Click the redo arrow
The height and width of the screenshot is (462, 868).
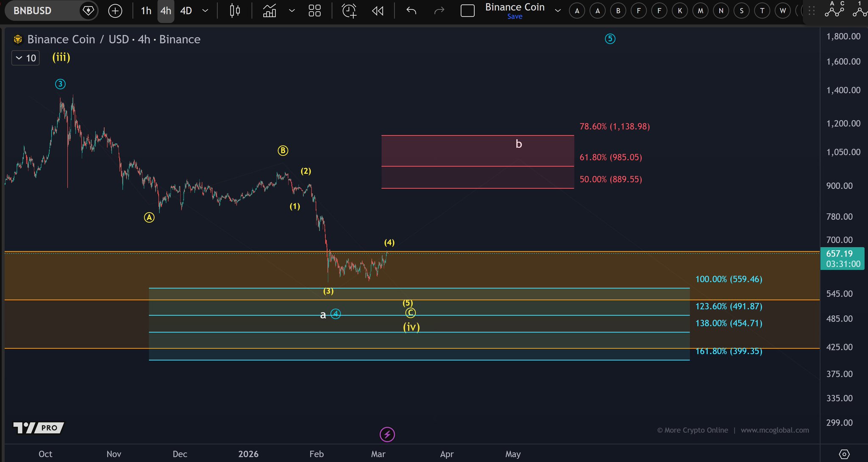pos(439,11)
